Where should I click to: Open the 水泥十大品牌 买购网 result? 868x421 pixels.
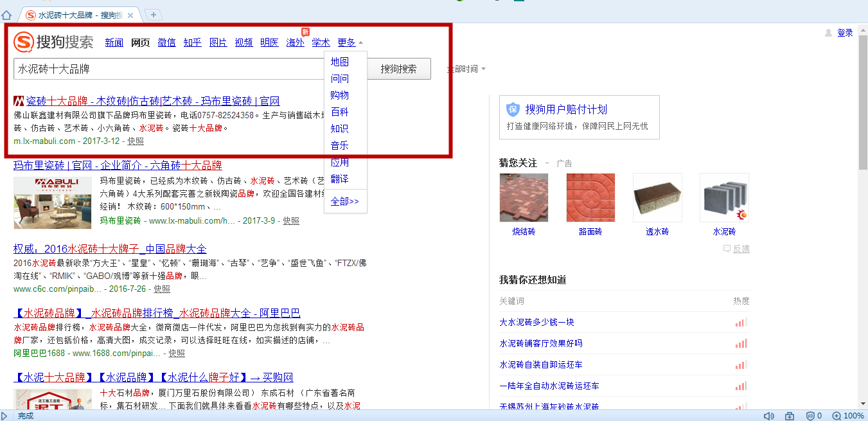[154, 377]
